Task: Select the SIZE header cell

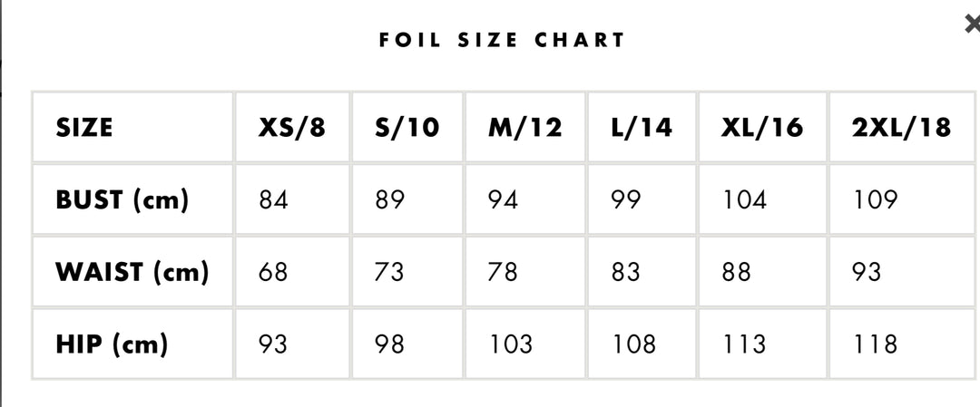Action: click(84, 127)
